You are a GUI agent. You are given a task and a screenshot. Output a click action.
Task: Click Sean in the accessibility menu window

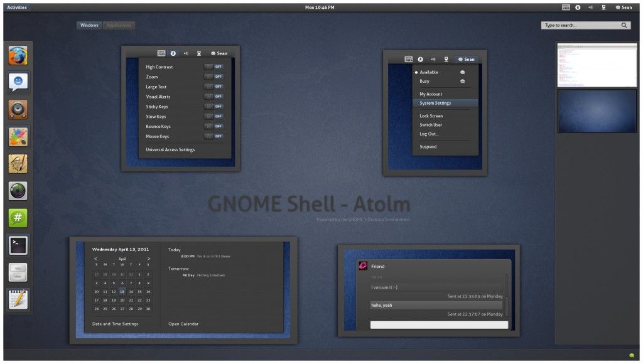tap(219, 53)
